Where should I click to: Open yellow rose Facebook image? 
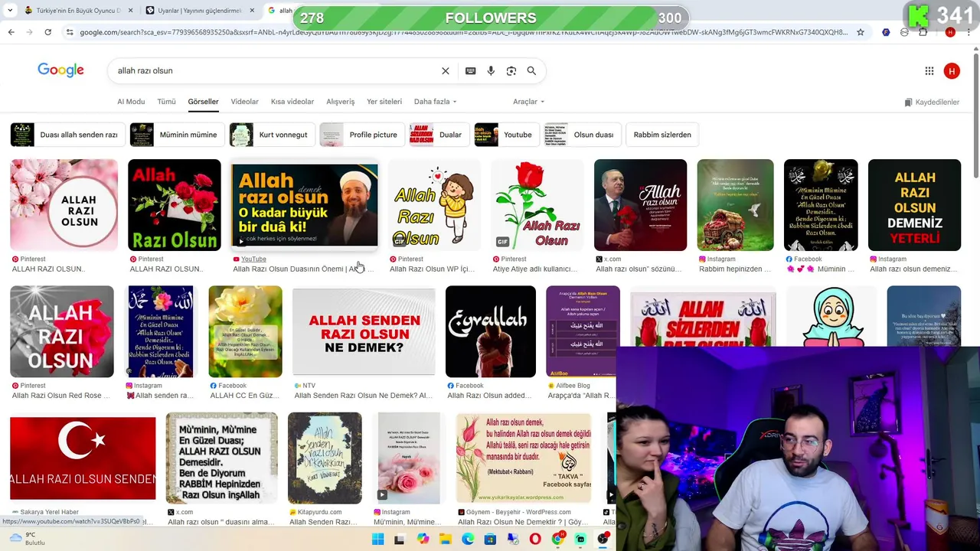pos(245,331)
